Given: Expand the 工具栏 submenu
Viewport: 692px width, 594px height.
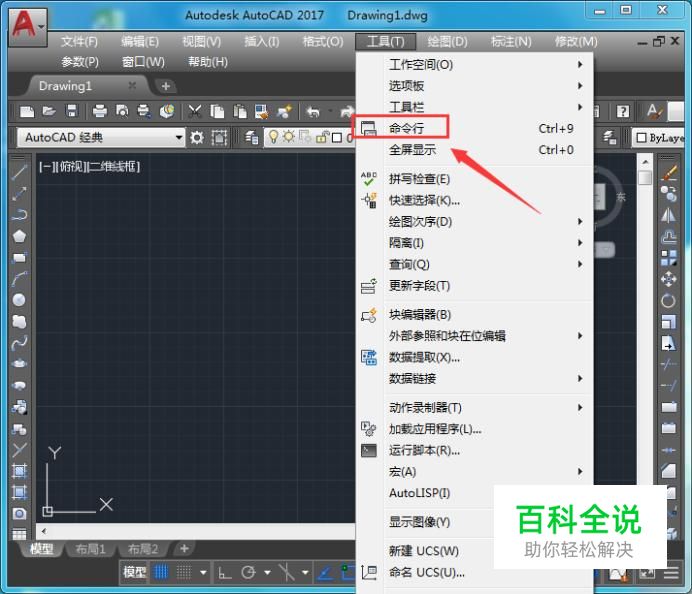Looking at the screenshot, I should (x=475, y=107).
